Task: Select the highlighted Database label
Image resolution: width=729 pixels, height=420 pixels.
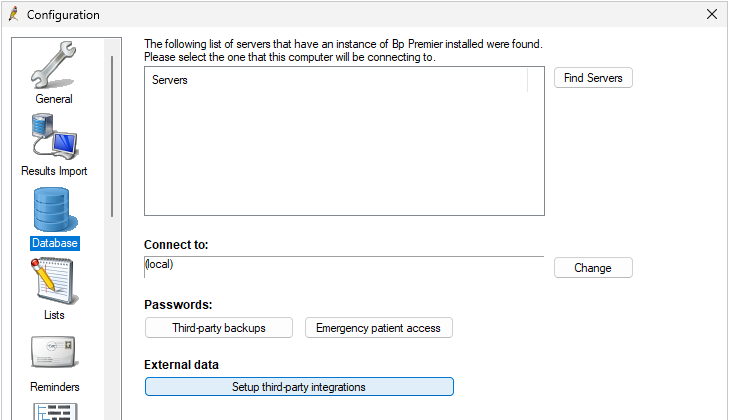Action: (54, 243)
